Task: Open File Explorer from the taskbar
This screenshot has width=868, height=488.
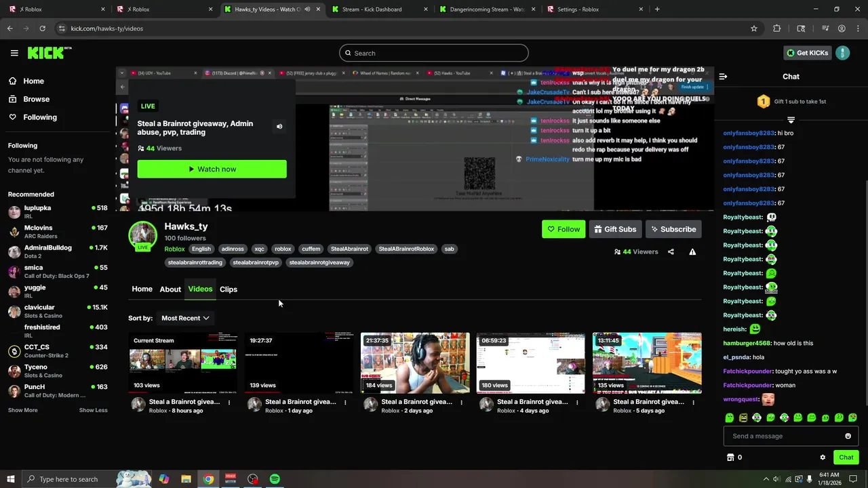Action: coord(186,479)
